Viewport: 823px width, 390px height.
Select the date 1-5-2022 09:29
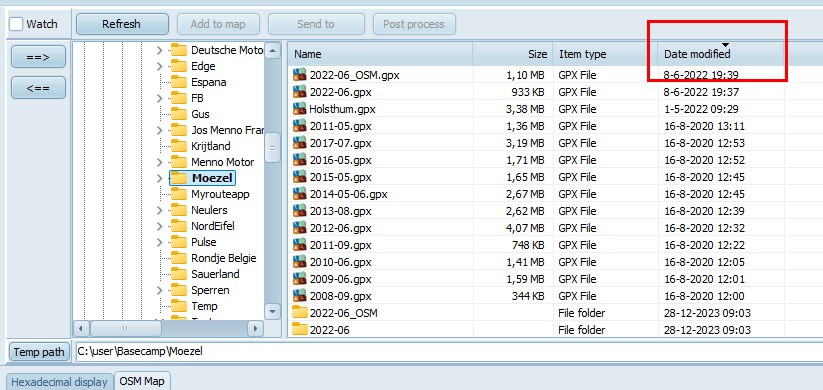(x=701, y=109)
